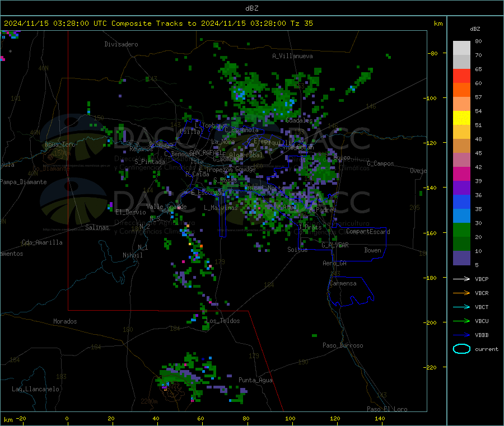Click the 'dBZ' title at top
Viewport: 504px width, 426px height.
[251, 8]
